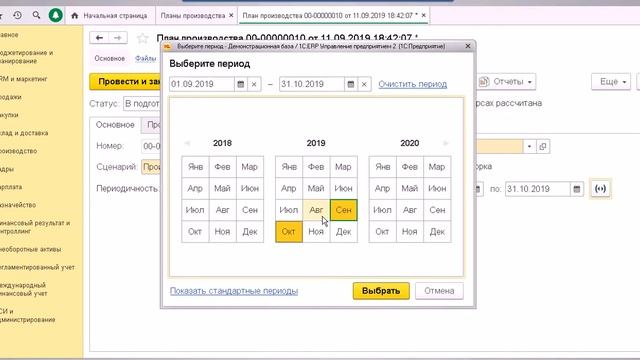Select Мар 2020 in period picker
The image size is (640, 360).
pyautogui.click(x=437, y=167)
